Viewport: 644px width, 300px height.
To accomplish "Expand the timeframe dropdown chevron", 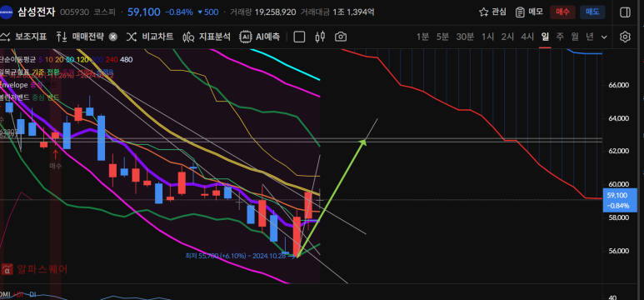I will tap(604, 37).
